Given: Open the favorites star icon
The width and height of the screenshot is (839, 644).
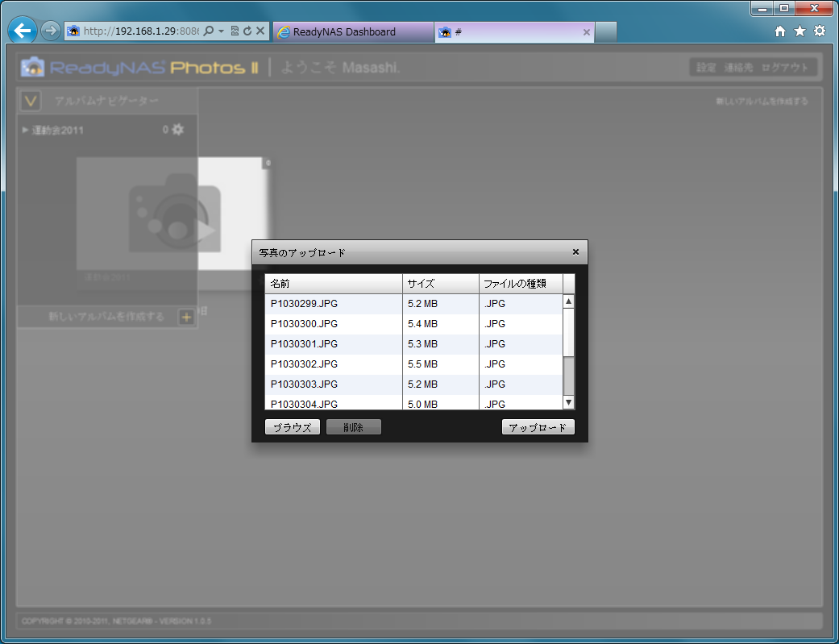Looking at the screenshot, I should (x=800, y=31).
